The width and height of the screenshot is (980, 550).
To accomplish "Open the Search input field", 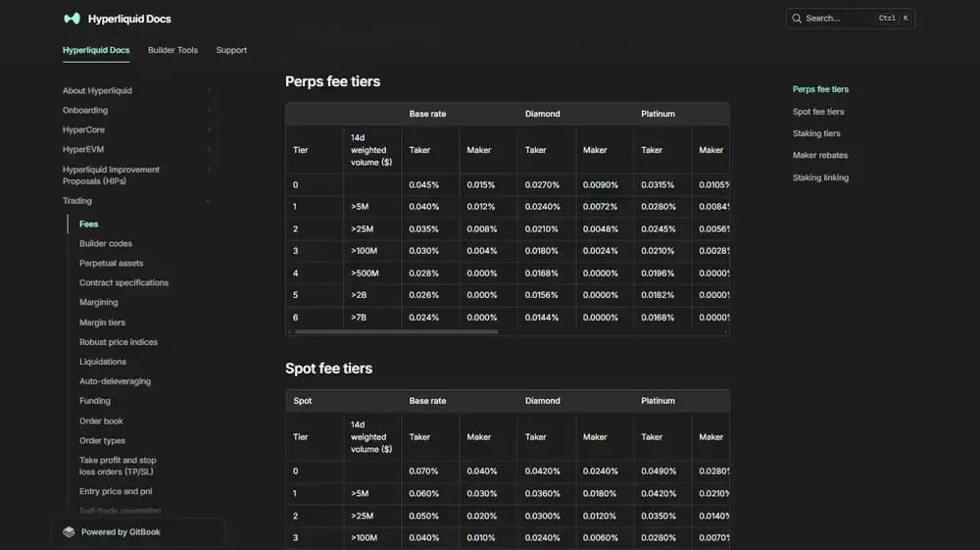I will coord(850,18).
